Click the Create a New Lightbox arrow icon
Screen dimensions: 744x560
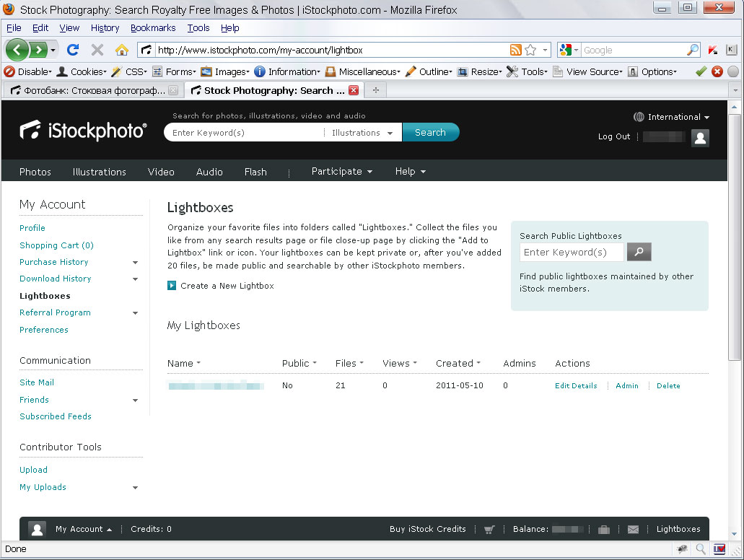coord(172,286)
